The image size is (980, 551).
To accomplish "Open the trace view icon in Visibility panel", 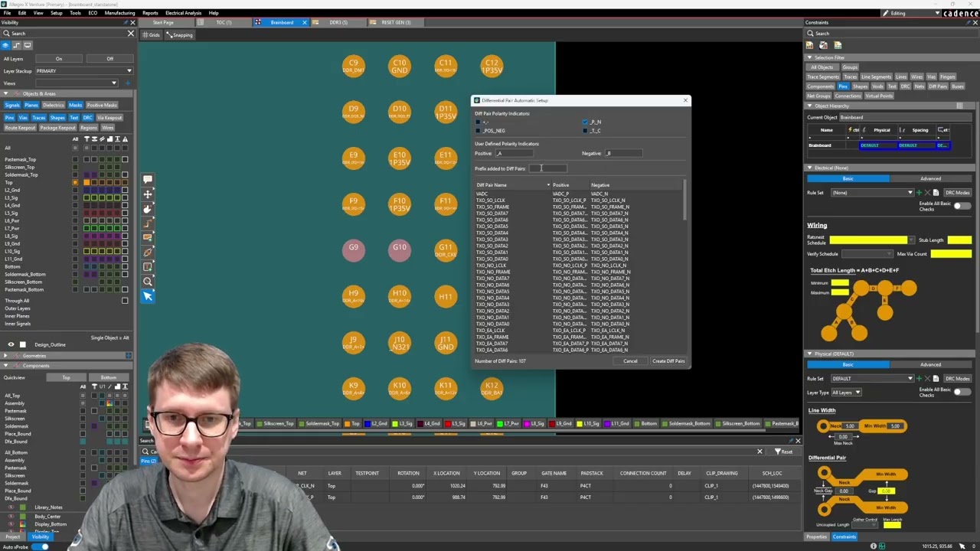I will coord(17,45).
